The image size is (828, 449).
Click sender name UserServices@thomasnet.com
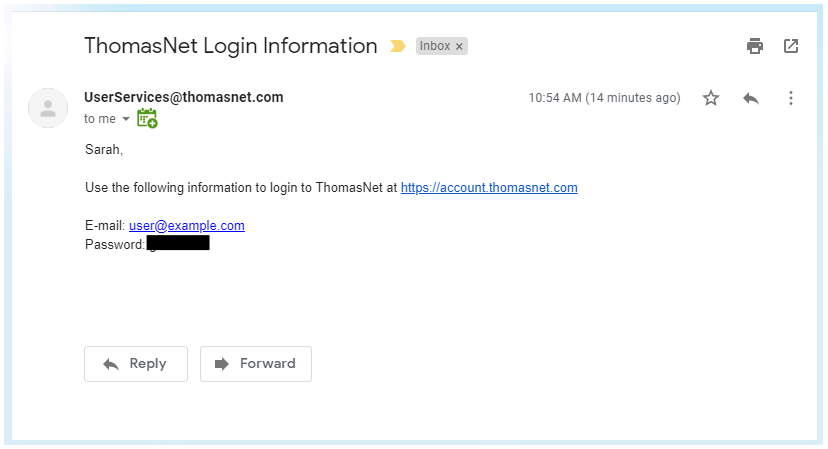184,97
